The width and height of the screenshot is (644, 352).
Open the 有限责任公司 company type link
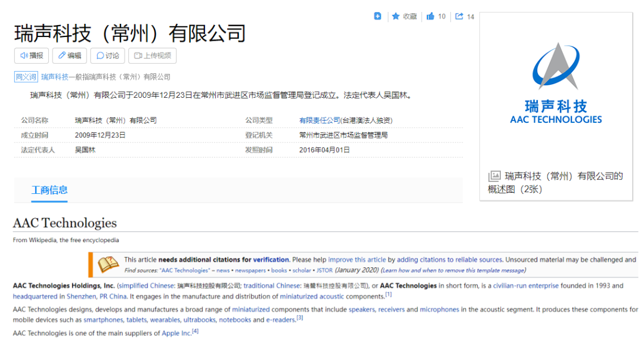(319, 121)
